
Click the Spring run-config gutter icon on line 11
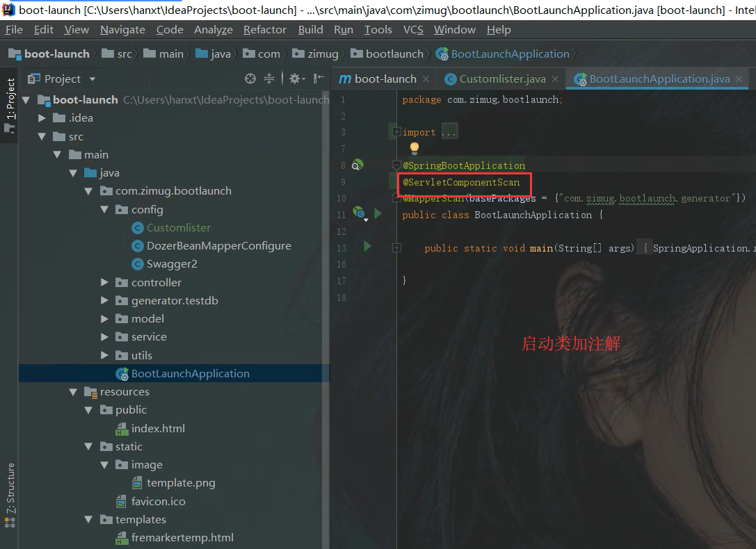click(x=360, y=213)
